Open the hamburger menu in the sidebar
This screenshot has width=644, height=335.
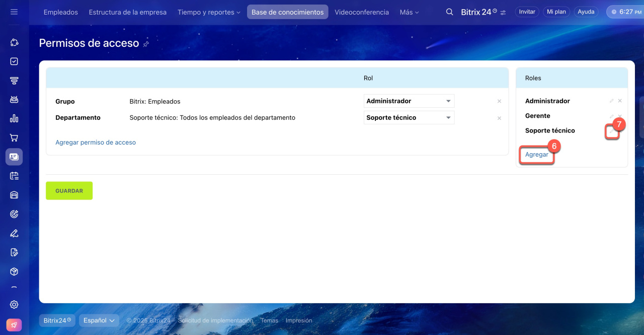(14, 12)
